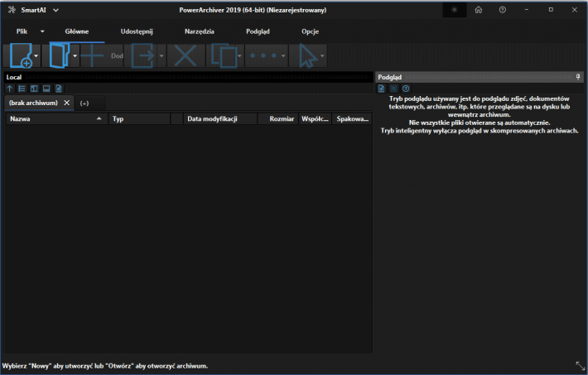Click the status bar hint about Nowy/Otwórz
The height and width of the screenshot is (375, 588).
(x=105, y=366)
